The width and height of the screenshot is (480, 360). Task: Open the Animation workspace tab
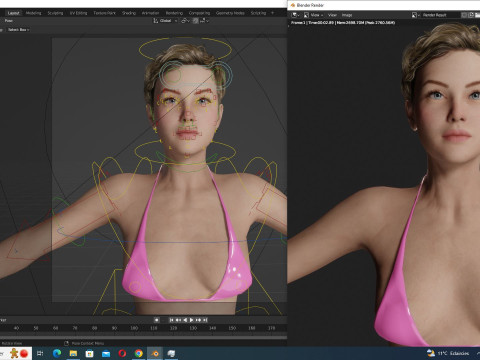pyautogui.click(x=150, y=13)
